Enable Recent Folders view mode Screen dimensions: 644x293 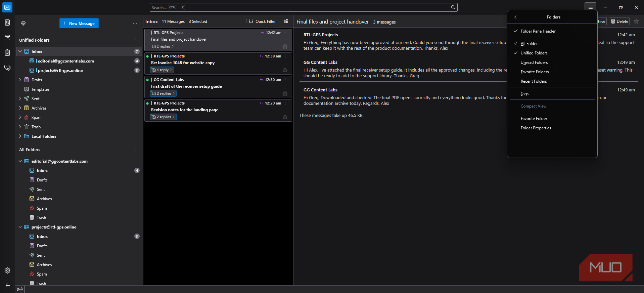tap(552, 81)
